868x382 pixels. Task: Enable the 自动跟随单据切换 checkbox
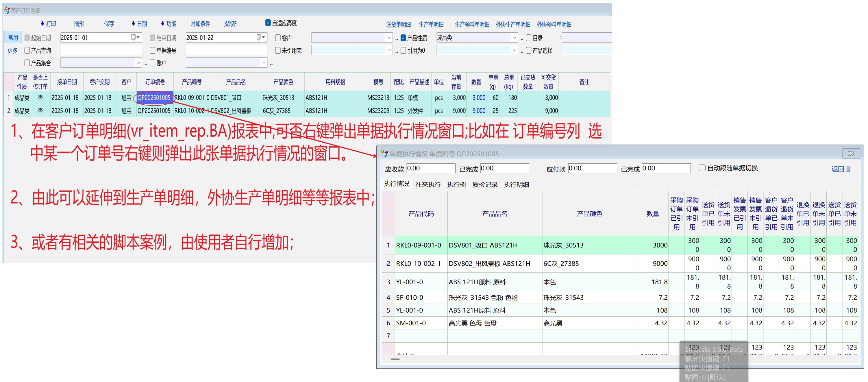coord(702,168)
